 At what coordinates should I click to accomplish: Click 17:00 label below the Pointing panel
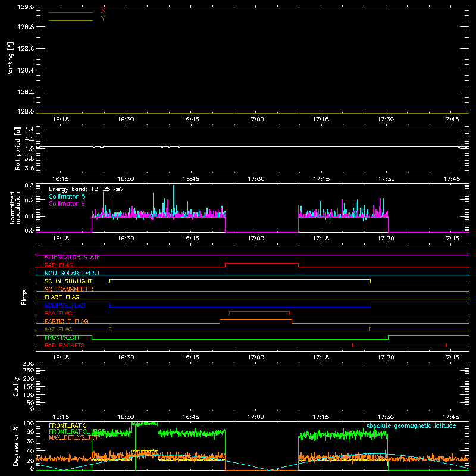[256, 120]
